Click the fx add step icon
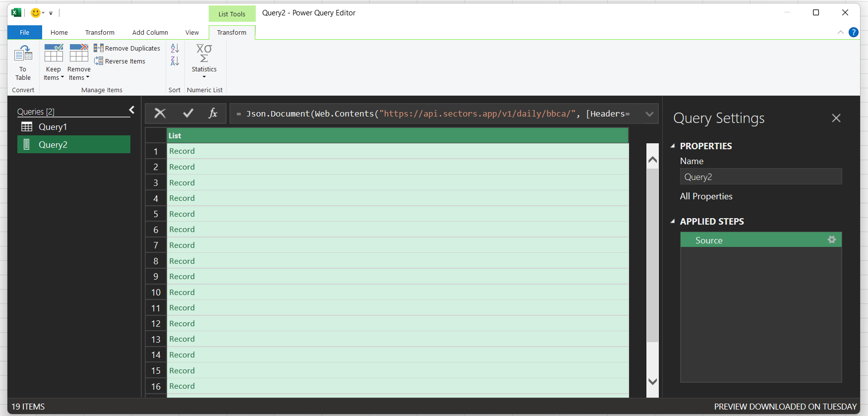868x416 pixels. click(213, 113)
